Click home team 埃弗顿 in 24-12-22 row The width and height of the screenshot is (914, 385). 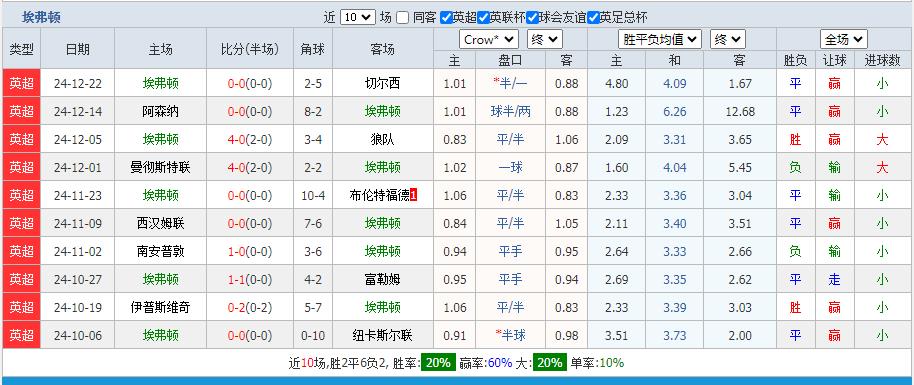pos(161,83)
